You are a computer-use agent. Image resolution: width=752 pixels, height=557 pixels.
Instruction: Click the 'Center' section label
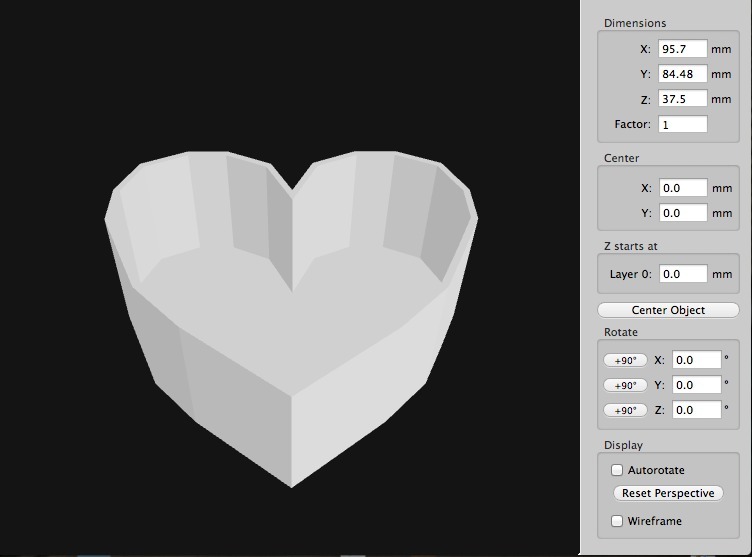click(622, 158)
